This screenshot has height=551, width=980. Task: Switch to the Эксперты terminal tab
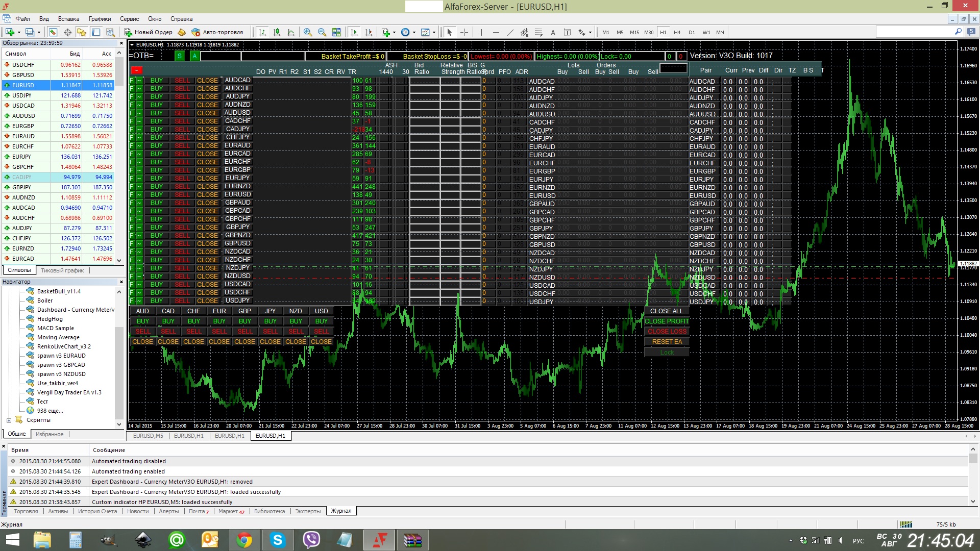308,511
